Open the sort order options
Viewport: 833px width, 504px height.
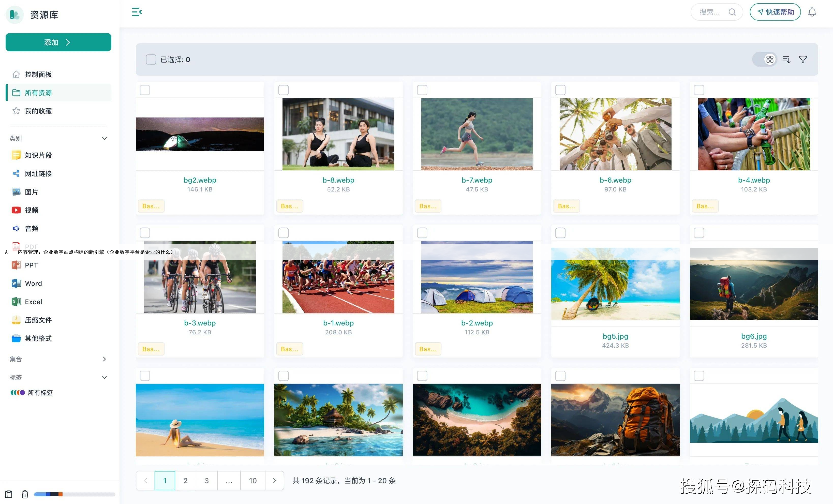coord(786,60)
